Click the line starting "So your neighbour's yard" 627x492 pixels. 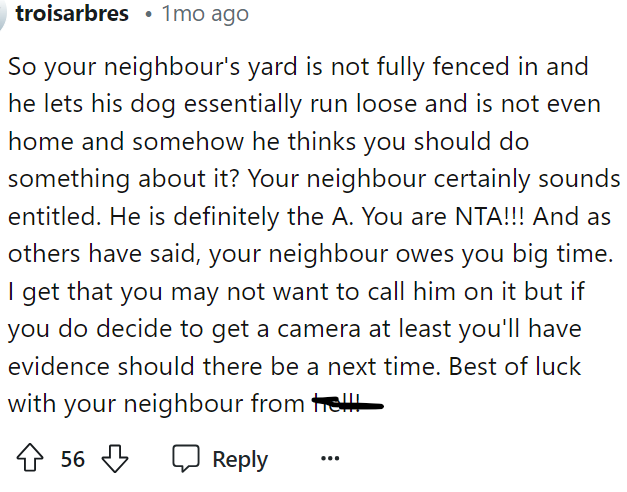(x=298, y=68)
